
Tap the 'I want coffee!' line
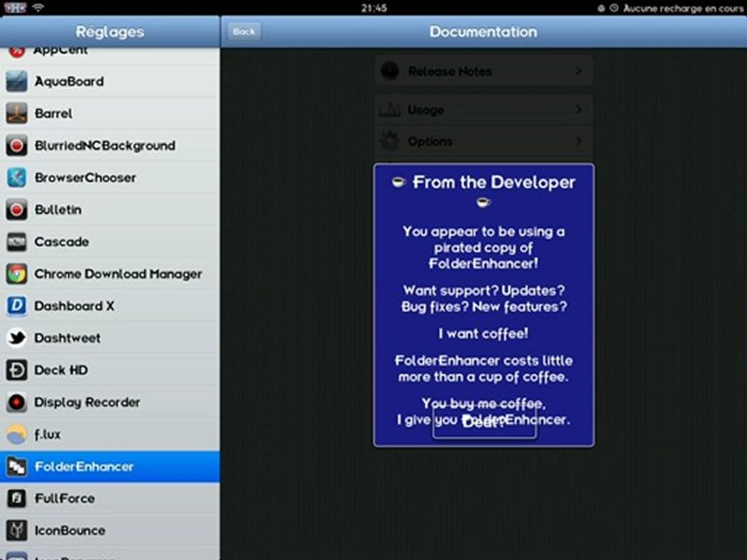(483, 334)
